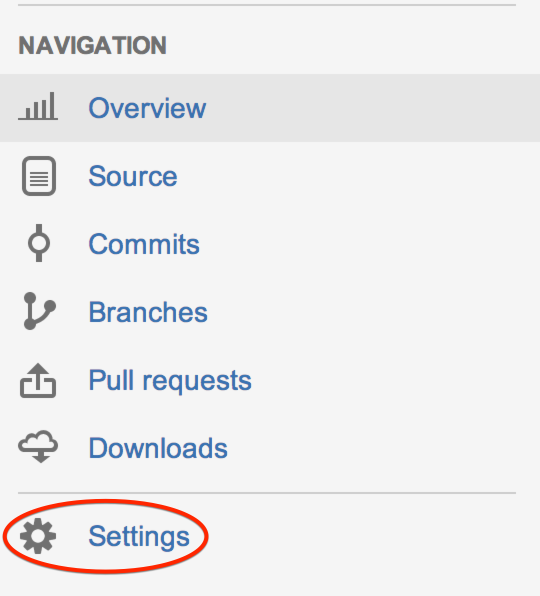This screenshot has width=540, height=596.
Task: Click the Pull requests upload tray icon
Action: click(38, 380)
